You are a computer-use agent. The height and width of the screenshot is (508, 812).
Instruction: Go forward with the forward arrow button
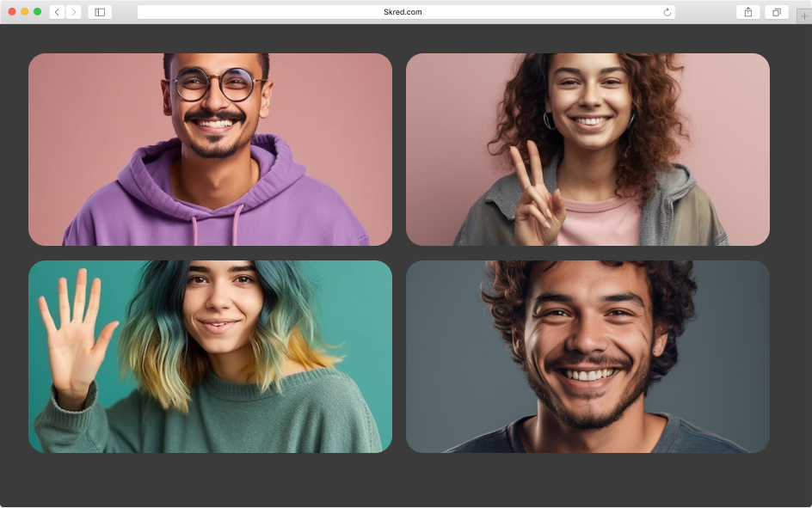pyautogui.click(x=73, y=12)
